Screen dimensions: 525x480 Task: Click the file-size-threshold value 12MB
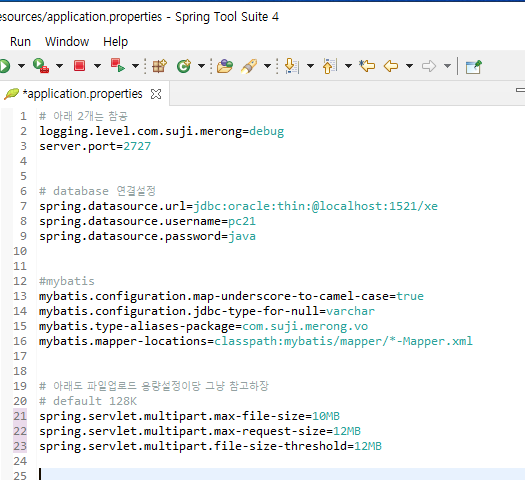coord(368,446)
